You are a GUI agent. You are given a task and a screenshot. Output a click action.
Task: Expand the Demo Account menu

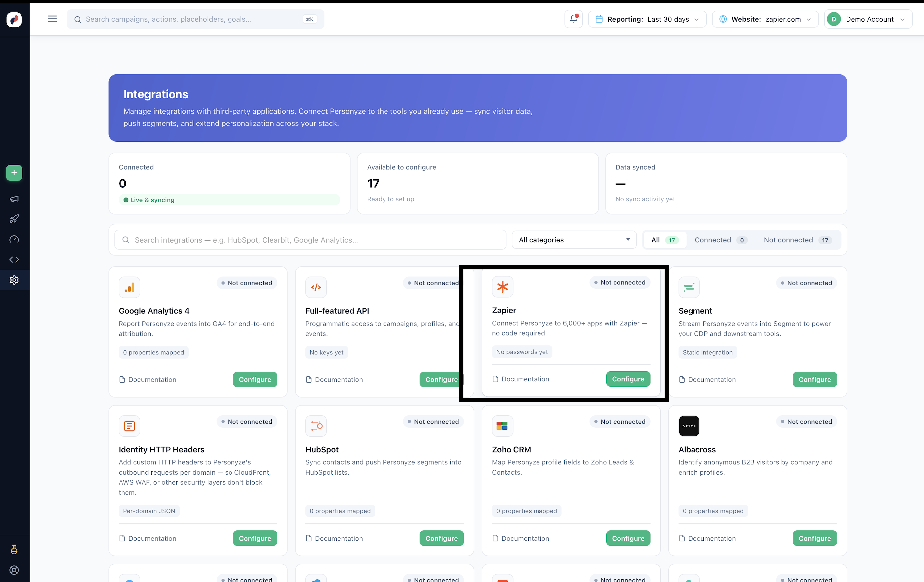coord(868,19)
